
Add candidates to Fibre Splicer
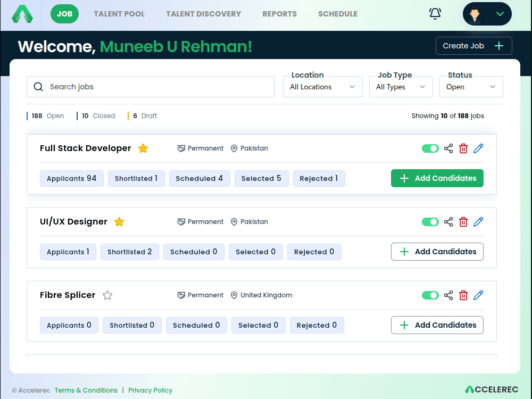pos(437,325)
